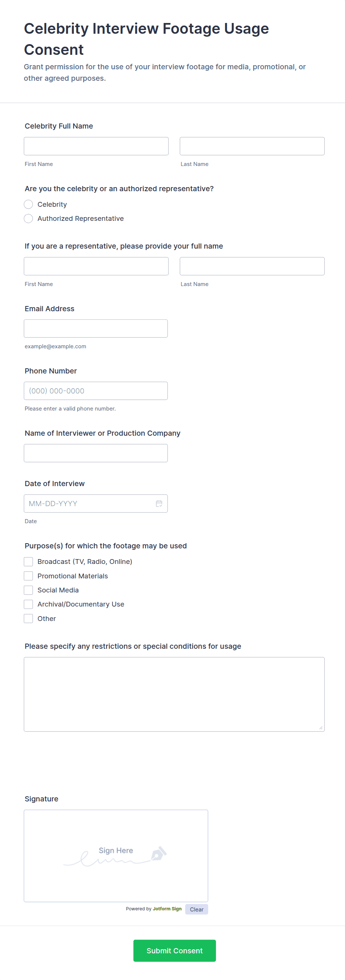Check Broadcast (TV, Radio, Online) option
The height and width of the screenshot is (980, 345).
point(29,562)
